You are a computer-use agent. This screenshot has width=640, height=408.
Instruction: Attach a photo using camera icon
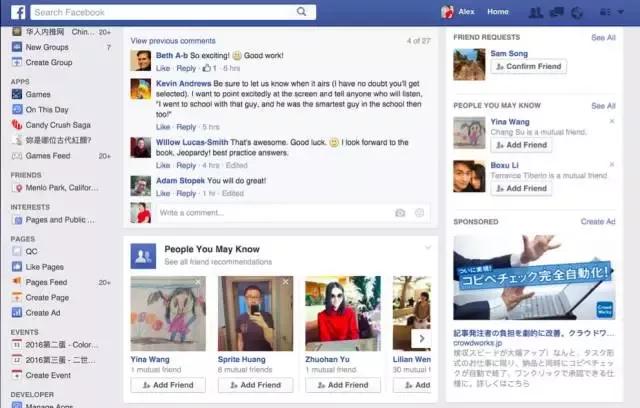point(400,213)
